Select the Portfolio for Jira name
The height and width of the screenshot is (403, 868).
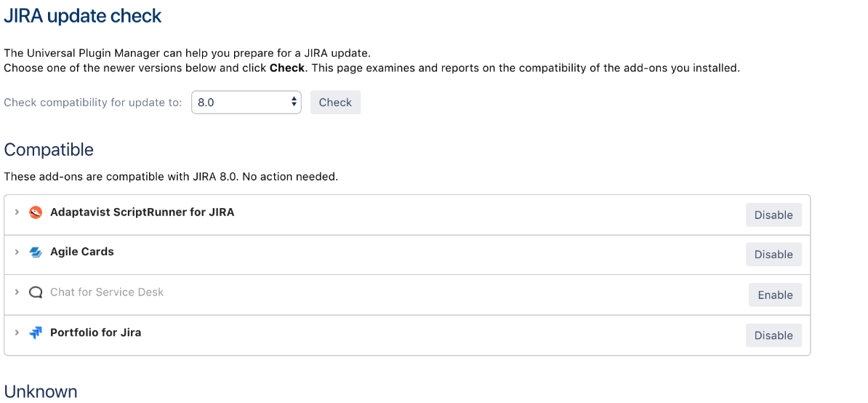pyautogui.click(x=95, y=332)
